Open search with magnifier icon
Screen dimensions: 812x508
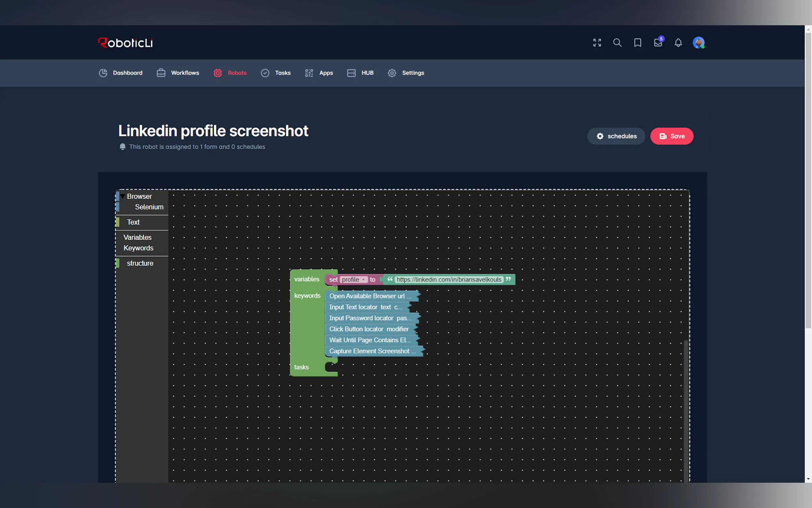pos(617,43)
